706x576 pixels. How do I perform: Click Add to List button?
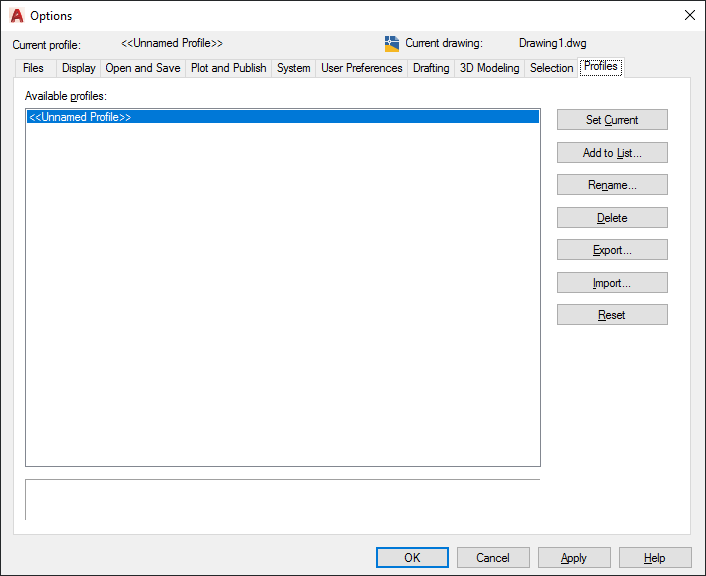tap(612, 153)
